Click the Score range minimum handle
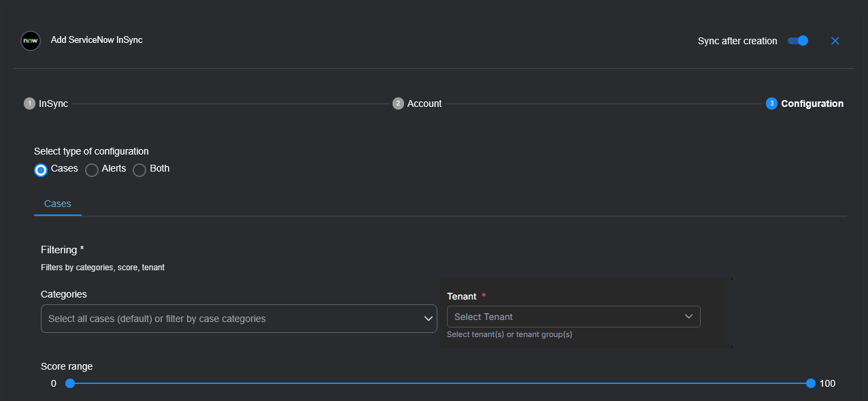This screenshot has height=401, width=868. coord(69,383)
